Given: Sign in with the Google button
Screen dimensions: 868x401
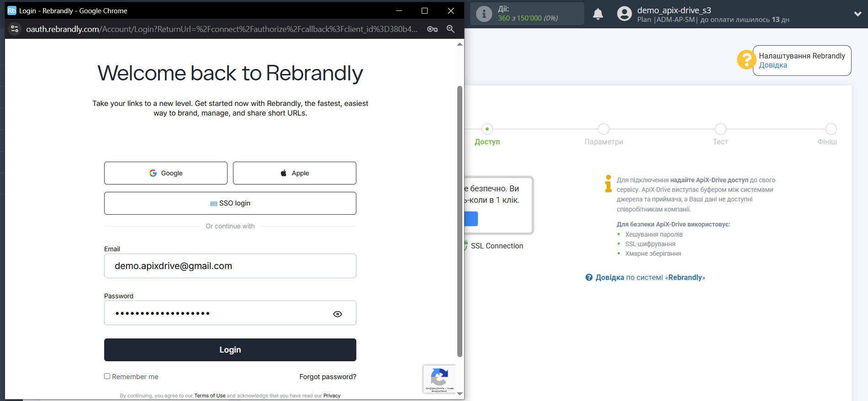Looking at the screenshot, I should point(166,173).
